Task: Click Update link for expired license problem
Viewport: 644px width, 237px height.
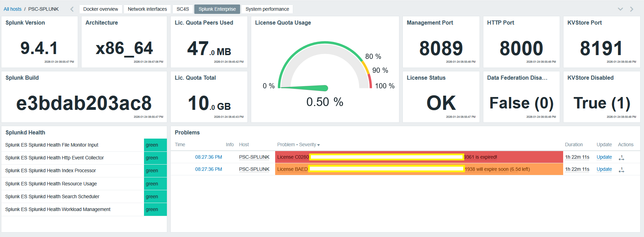Action: click(x=604, y=157)
